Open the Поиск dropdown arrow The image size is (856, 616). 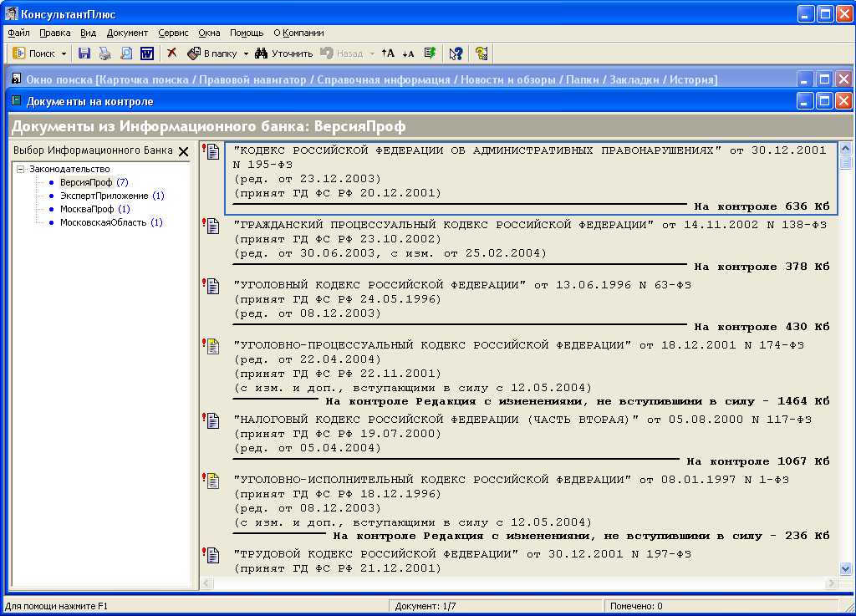[64, 53]
